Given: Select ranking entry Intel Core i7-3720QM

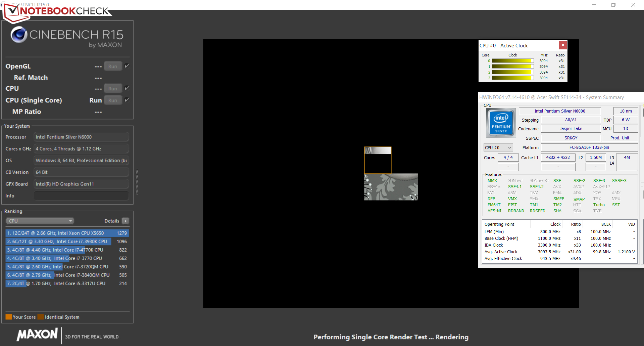Looking at the screenshot, I should [x=67, y=266].
